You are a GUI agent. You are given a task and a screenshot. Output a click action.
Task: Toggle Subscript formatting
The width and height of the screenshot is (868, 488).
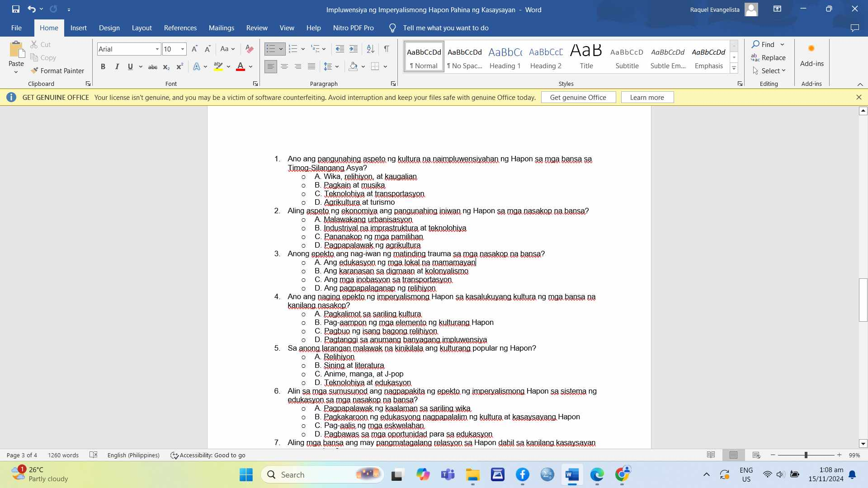coord(166,67)
